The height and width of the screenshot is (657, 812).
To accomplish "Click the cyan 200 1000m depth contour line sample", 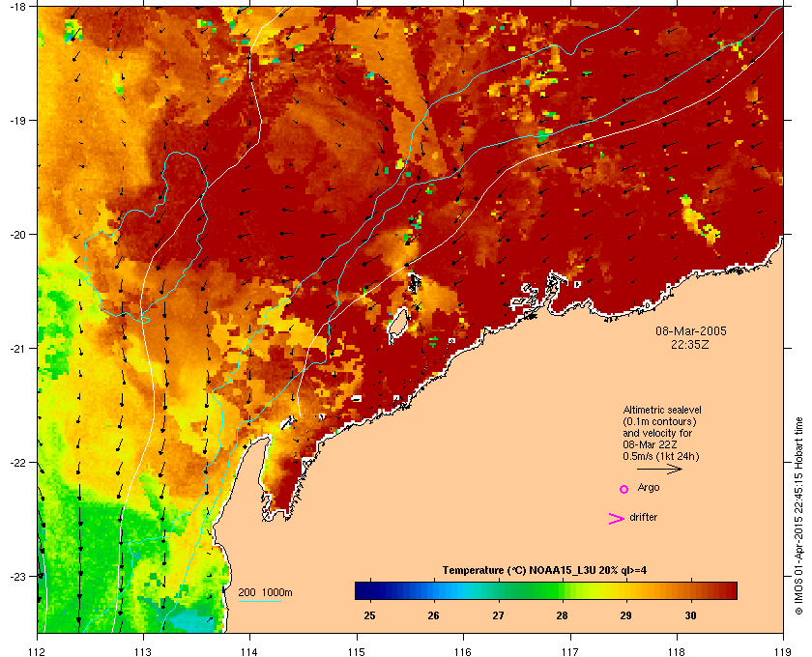I will [259, 601].
